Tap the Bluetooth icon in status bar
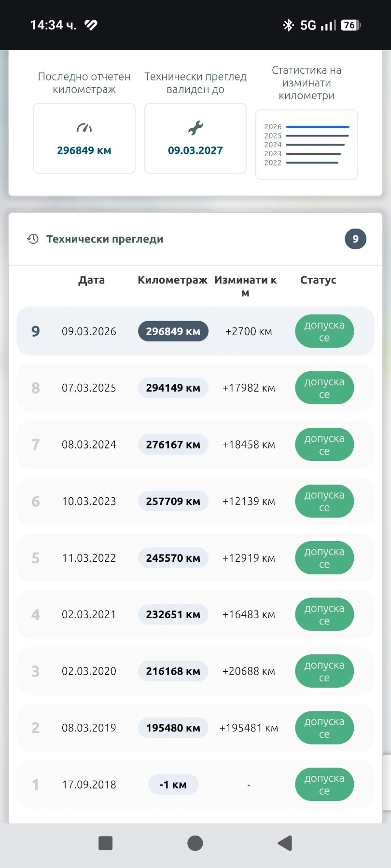This screenshot has height=868, width=391. pyautogui.click(x=288, y=25)
